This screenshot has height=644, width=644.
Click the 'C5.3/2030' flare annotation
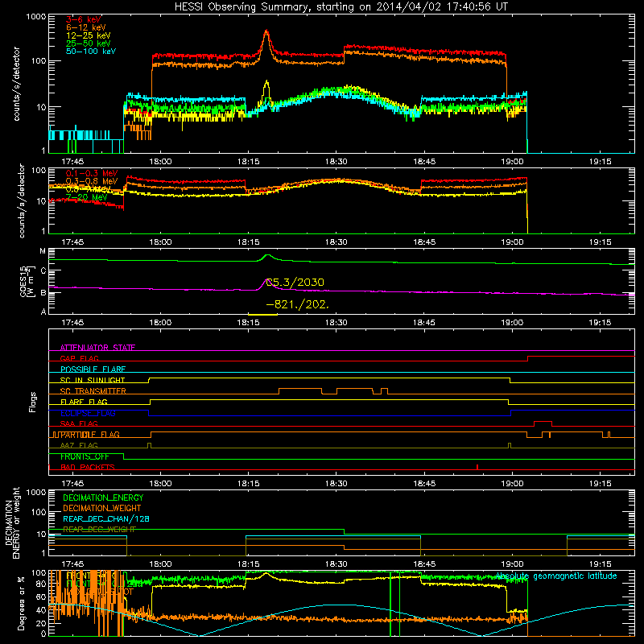pos(295,283)
